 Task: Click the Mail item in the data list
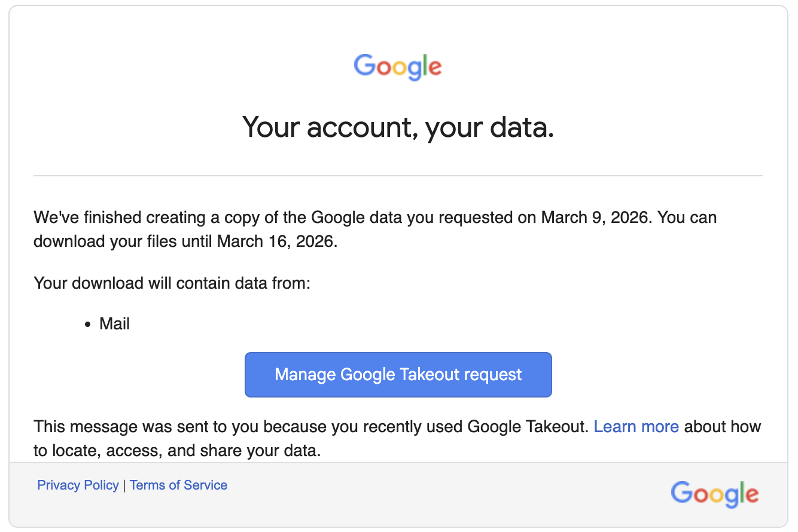click(115, 323)
